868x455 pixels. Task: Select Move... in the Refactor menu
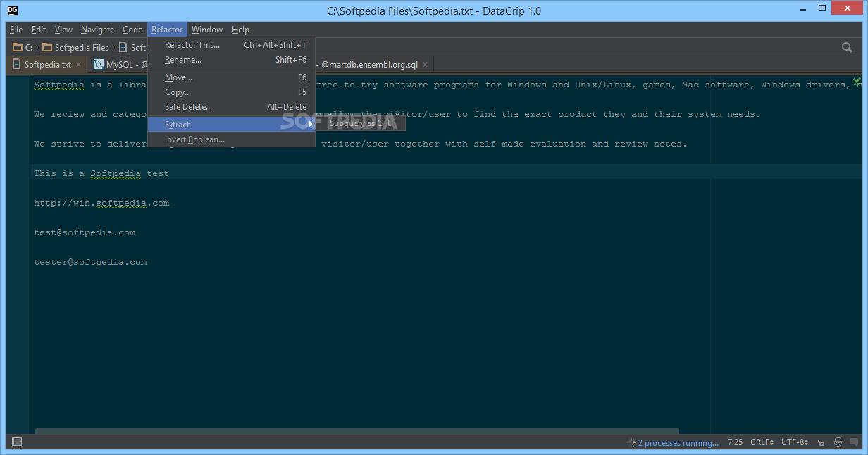pyautogui.click(x=231, y=77)
